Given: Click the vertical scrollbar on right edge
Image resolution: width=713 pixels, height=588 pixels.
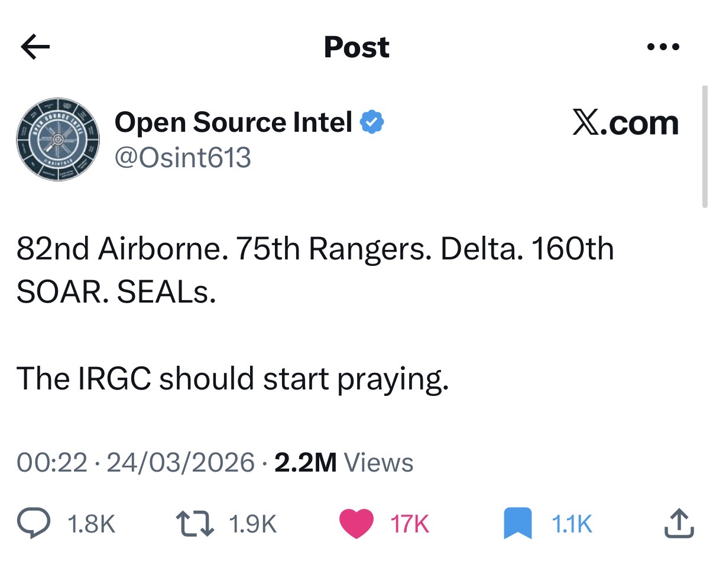Looking at the screenshot, I should 704,147.
